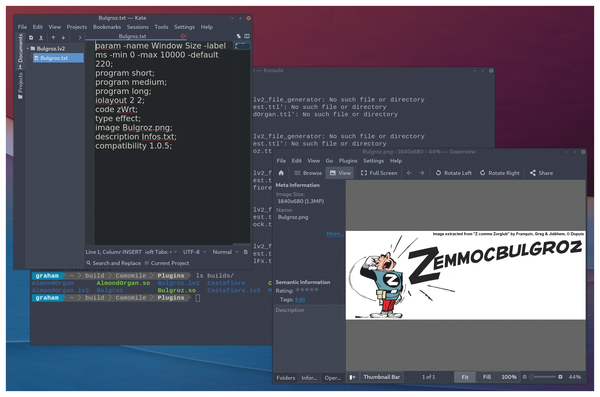Enter Full Screen mode in Gwenview

tap(379, 173)
